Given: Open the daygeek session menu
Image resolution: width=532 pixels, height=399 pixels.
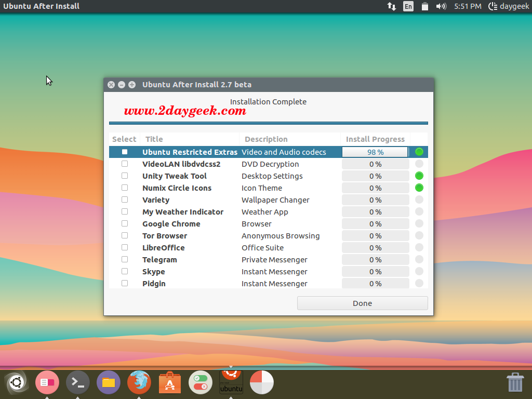Looking at the screenshot, I should 509,6.
